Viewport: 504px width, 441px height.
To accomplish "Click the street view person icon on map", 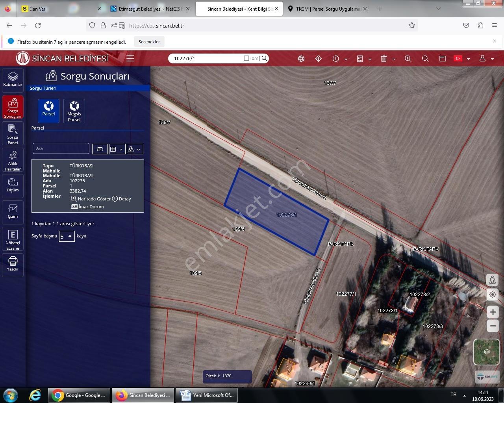I will pos(492,280).
